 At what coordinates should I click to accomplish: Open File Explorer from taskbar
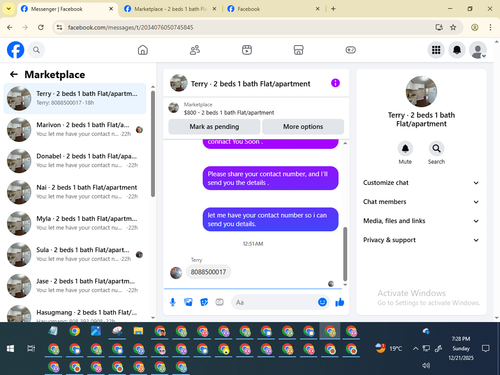pyautogui.click(x=138, y=331)
